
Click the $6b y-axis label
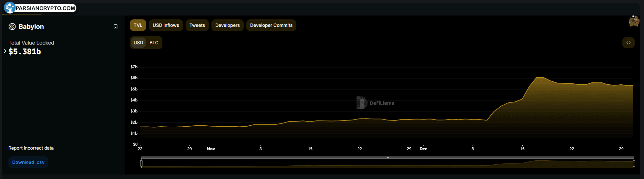[x=134, y=78]
